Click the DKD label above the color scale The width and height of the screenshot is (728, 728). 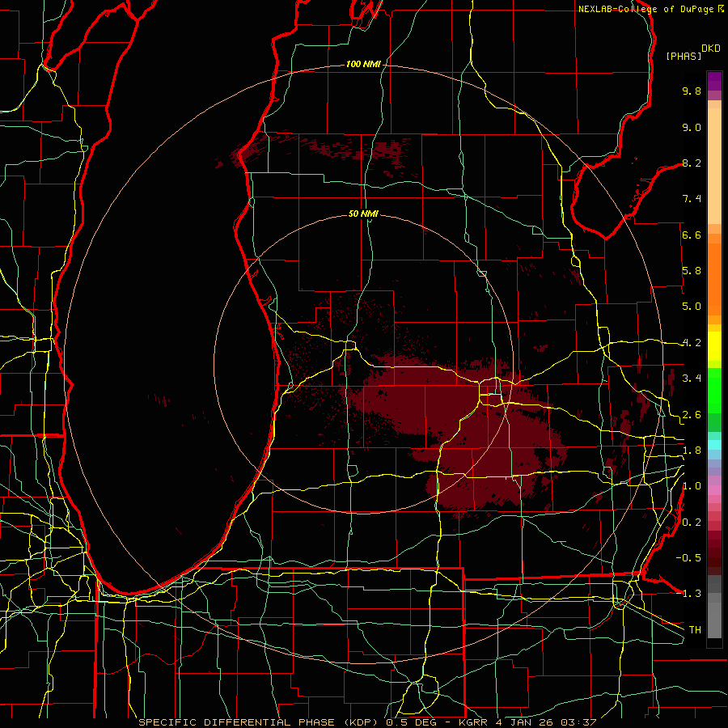[x=711, y=49]
